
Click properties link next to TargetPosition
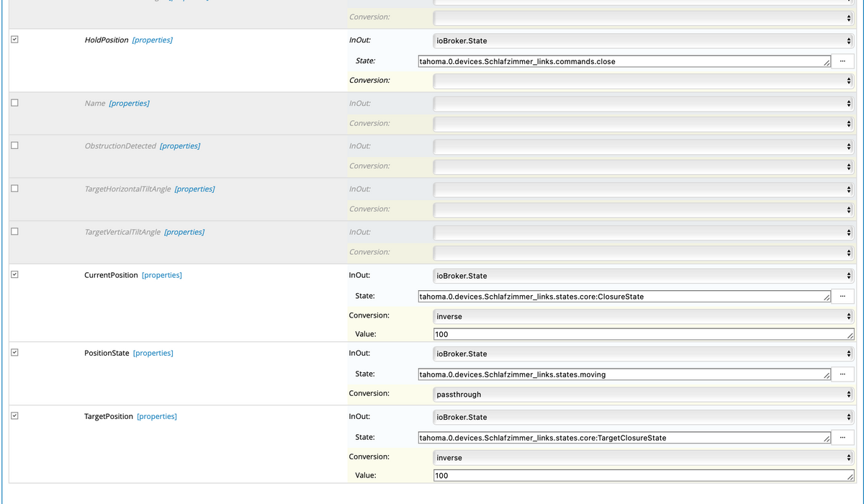pos(156,417)
